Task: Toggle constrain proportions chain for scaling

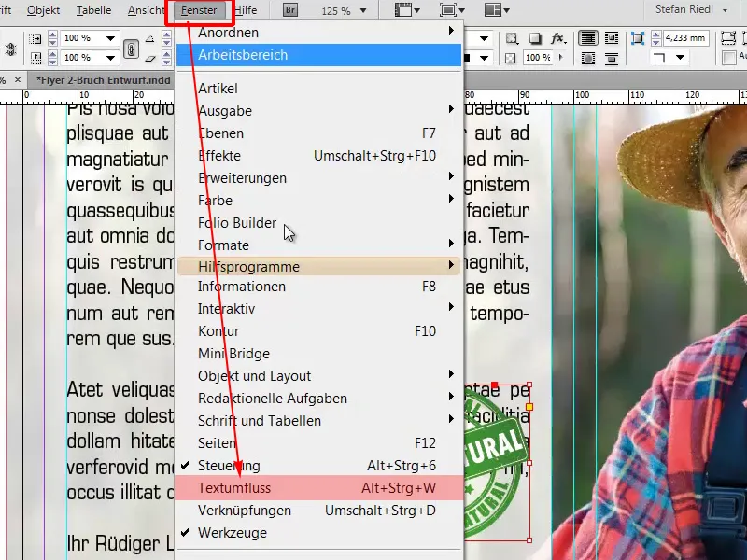Action: point(131,49)
